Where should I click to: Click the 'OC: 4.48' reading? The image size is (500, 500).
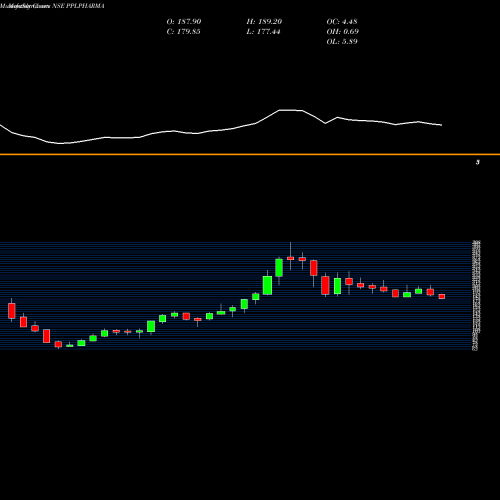point(342,21)
